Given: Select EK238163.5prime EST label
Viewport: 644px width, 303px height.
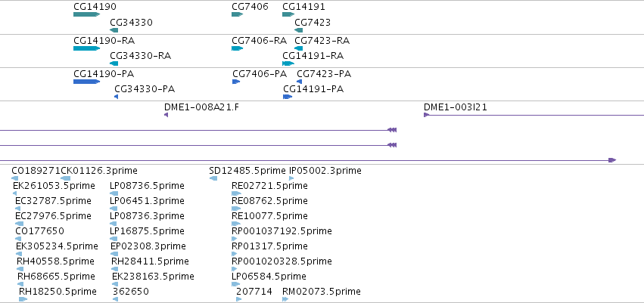Looking at the screenshot, I should [x=153, y=277].
